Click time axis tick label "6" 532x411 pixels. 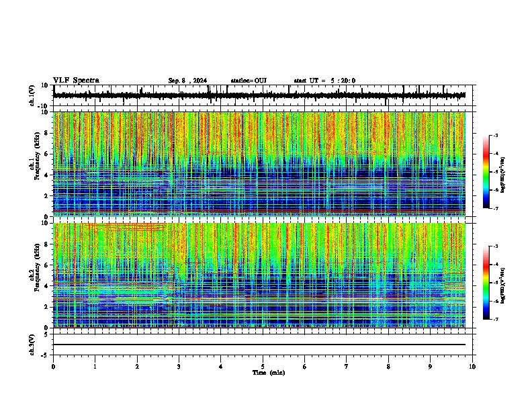(x=305, y=367)
